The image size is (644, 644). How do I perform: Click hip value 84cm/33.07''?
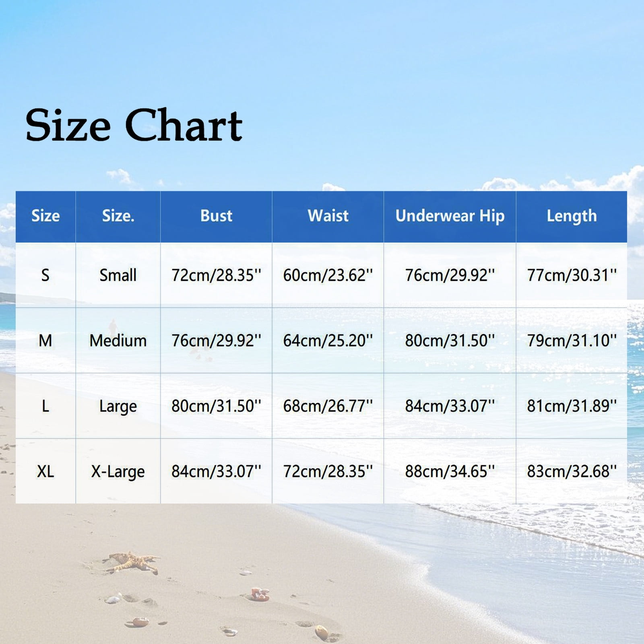tap(450, 406)
